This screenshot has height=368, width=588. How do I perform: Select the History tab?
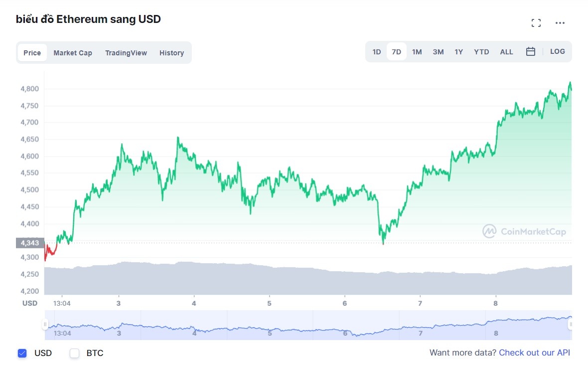pyautogui.click(x=171, y=52)
